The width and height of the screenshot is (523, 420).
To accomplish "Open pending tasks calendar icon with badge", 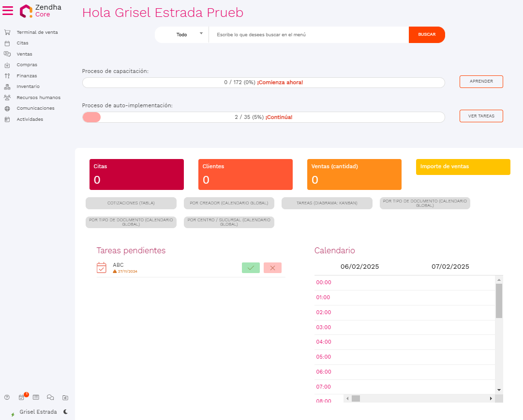I will pyautogui.click(x=21, y=397).
